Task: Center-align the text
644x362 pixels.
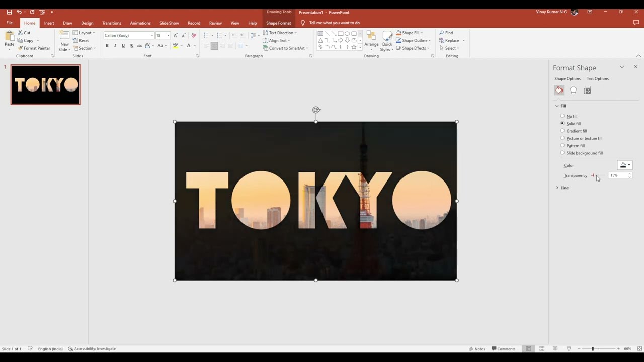Action: [214, 46]
